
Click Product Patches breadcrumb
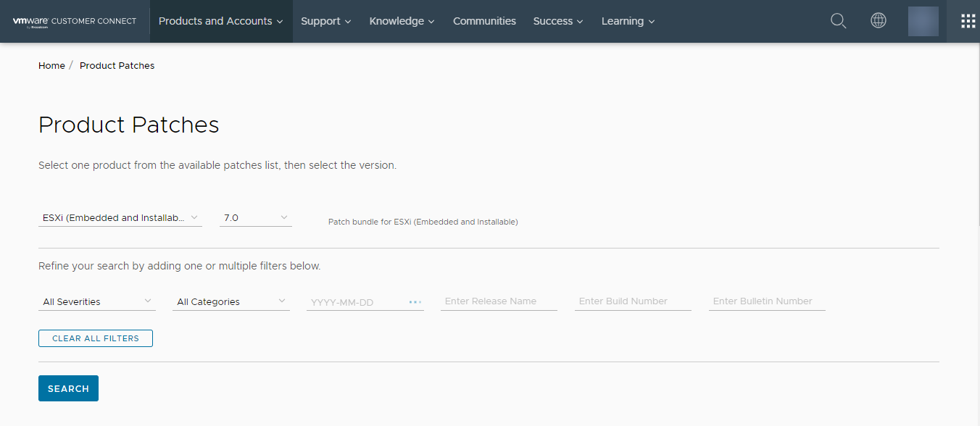tap(117, 65)
